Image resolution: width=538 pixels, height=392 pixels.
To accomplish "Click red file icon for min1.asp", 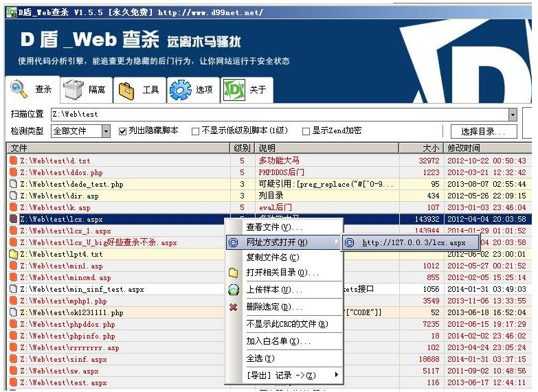I will point(13,266).
